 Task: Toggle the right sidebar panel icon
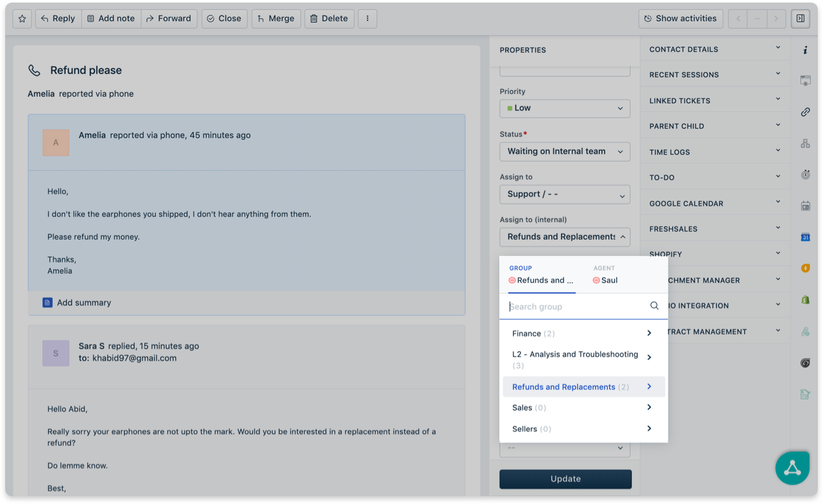[x=800, y=19]
